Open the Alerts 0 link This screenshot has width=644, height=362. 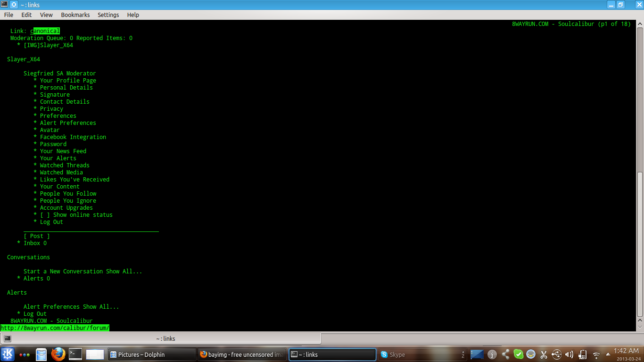37,279
